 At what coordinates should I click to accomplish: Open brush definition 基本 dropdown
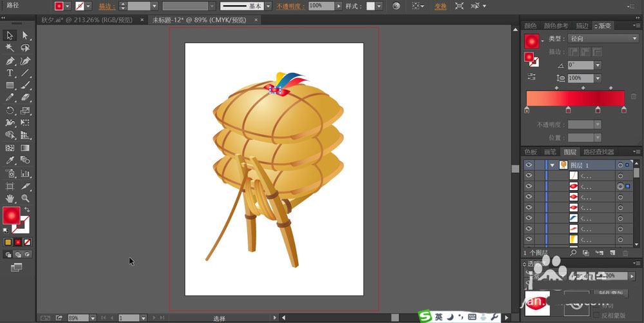268,6
